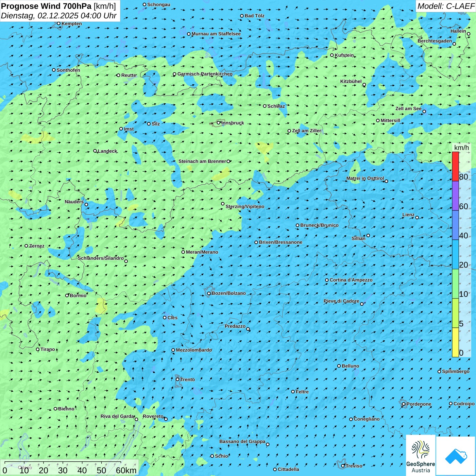Screen dimensions: 476x476
Task: Click the Garmisch-Partenkirchen label
Action: (205, 74)
